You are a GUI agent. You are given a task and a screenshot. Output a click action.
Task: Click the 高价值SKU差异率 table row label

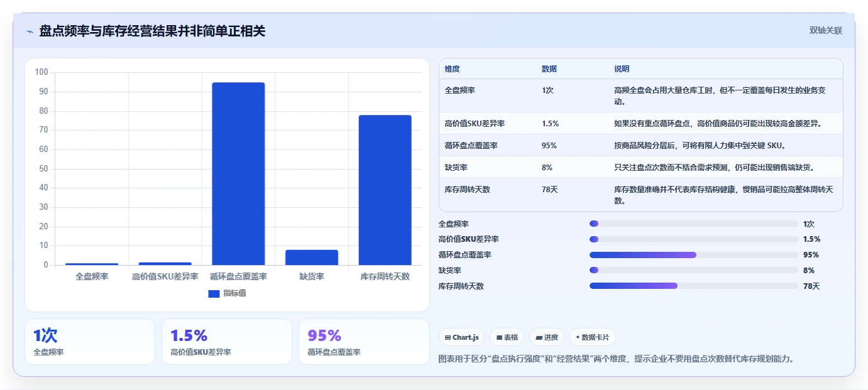(x=475, y=124)
